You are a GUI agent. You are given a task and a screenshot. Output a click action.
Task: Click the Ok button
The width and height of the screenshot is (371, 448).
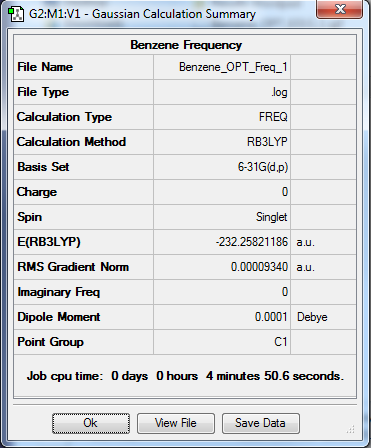click(91, 423)
